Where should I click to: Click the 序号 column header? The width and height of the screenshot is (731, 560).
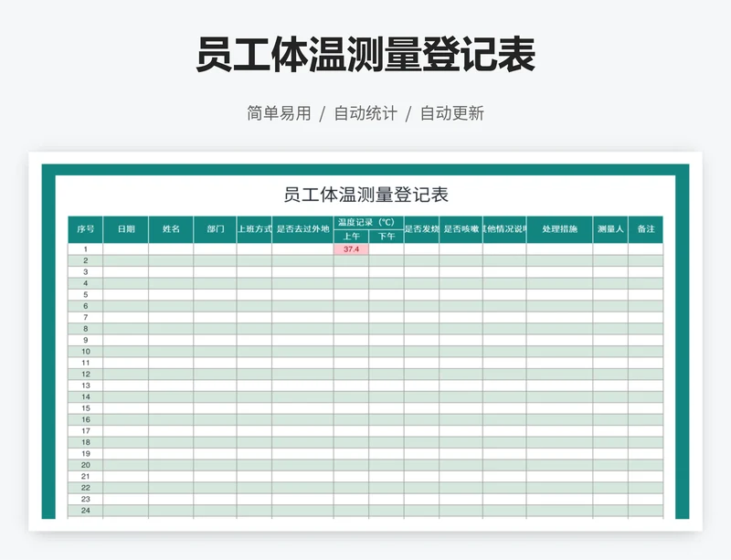coord(85,229)
